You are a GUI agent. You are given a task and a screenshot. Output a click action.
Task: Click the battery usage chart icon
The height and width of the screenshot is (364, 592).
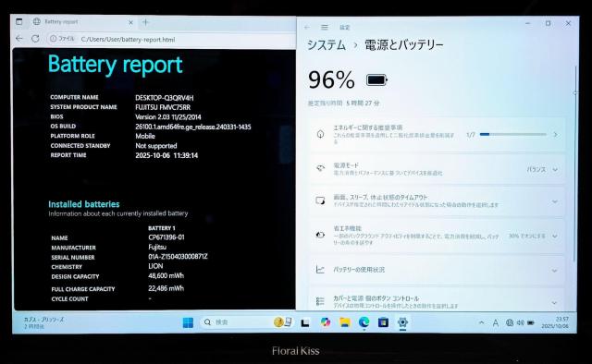click(320, 270)
